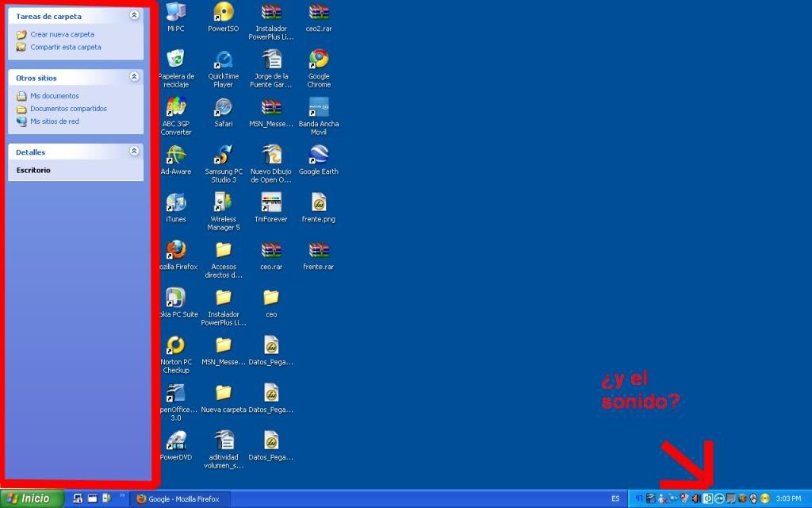Click the Crear nueva carpeta link
The width and height of the screenshot is (812, 508).
tap(62, 35)
